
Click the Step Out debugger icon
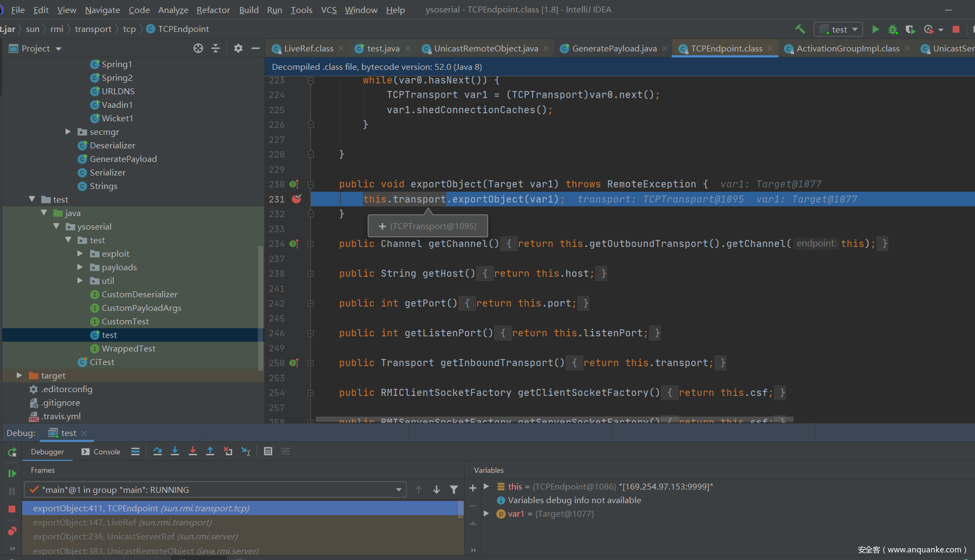pyautogui.click(x=210, y=451)
